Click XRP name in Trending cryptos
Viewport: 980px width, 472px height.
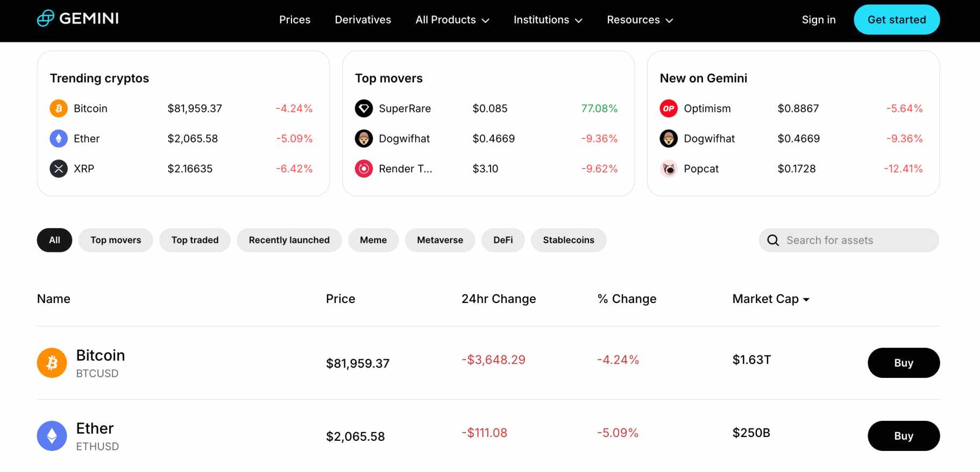tap(84, 169)
